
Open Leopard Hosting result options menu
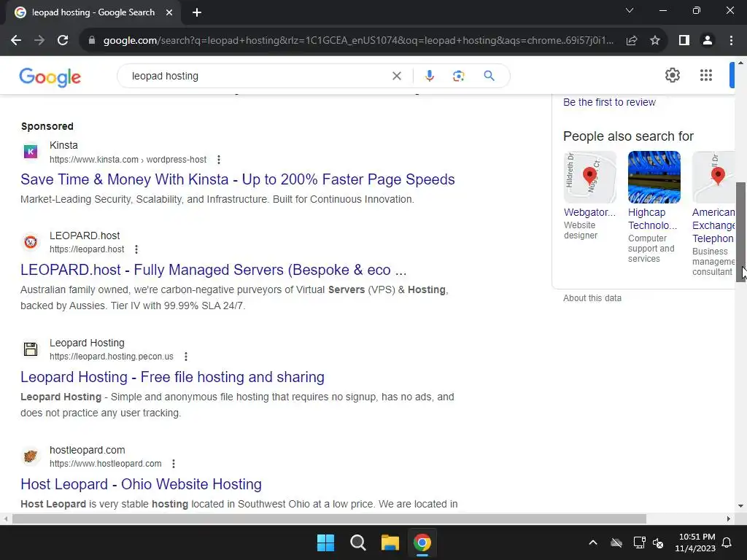186,356
